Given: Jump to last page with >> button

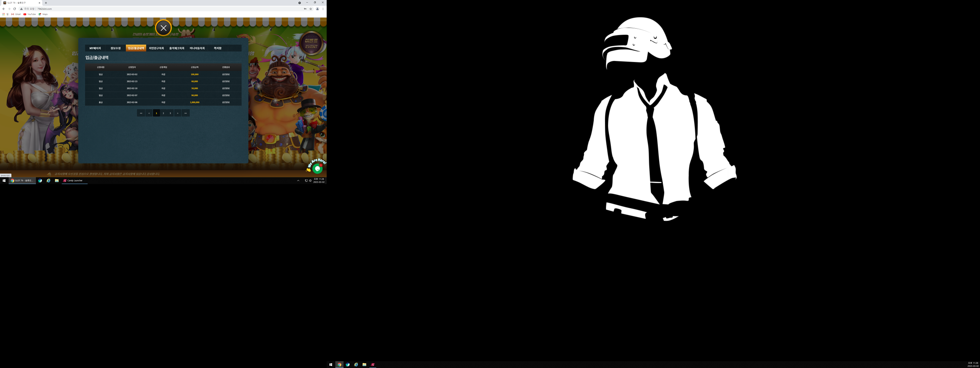Looking at the screenshot, I should click(186, 113).
